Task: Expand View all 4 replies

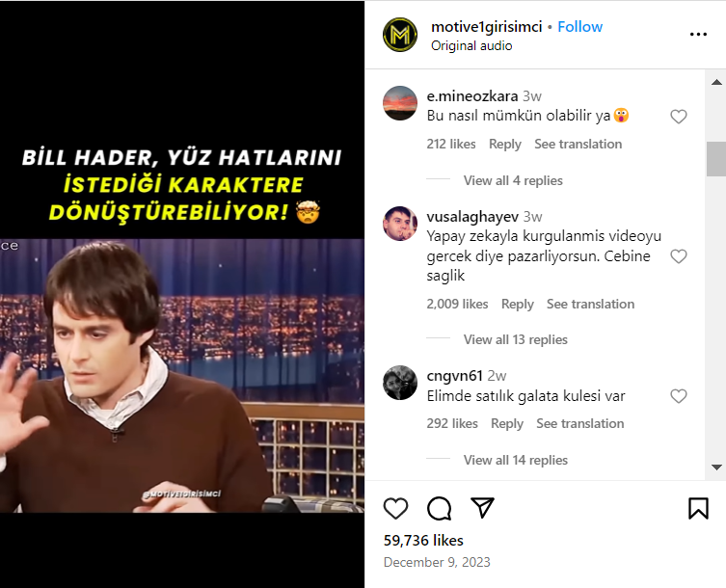Action: pyautogui.click(x=513, y=180)
